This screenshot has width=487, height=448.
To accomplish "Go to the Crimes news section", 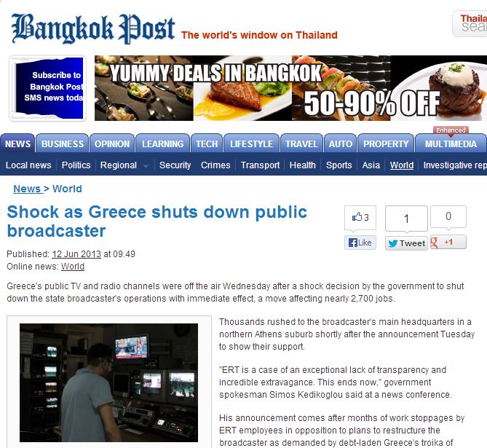I will click(215, 165).
